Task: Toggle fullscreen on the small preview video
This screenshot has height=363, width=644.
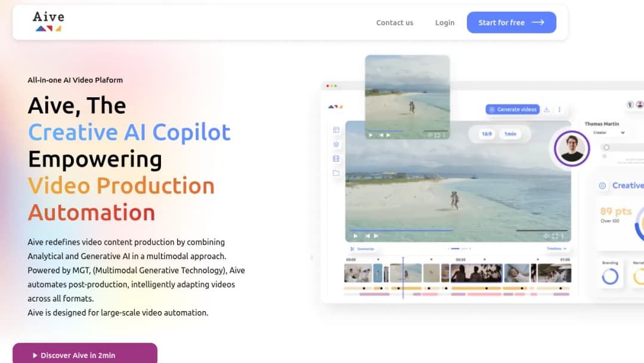Action: click(x=437, y=135)
